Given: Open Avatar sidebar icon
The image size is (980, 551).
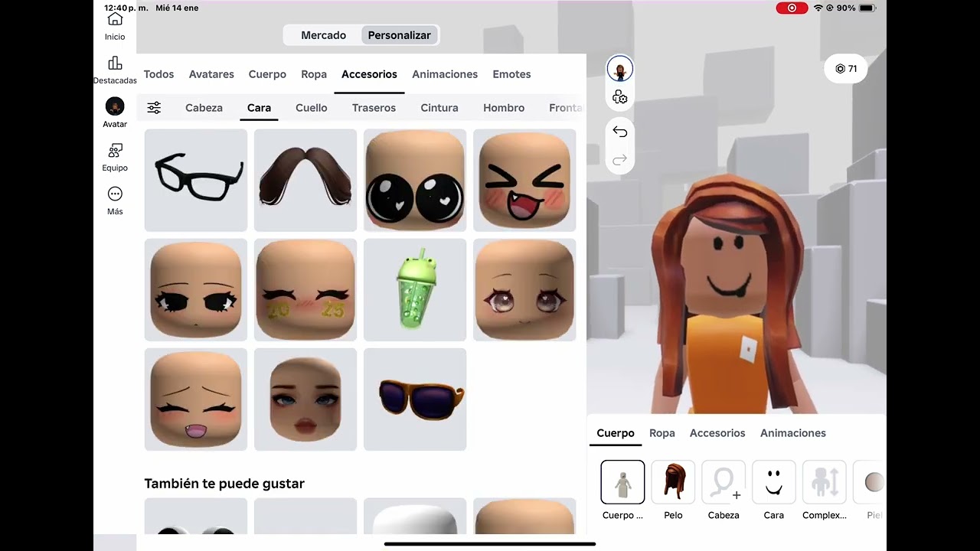Looking at the screenshot, I should tap(115, 106).
